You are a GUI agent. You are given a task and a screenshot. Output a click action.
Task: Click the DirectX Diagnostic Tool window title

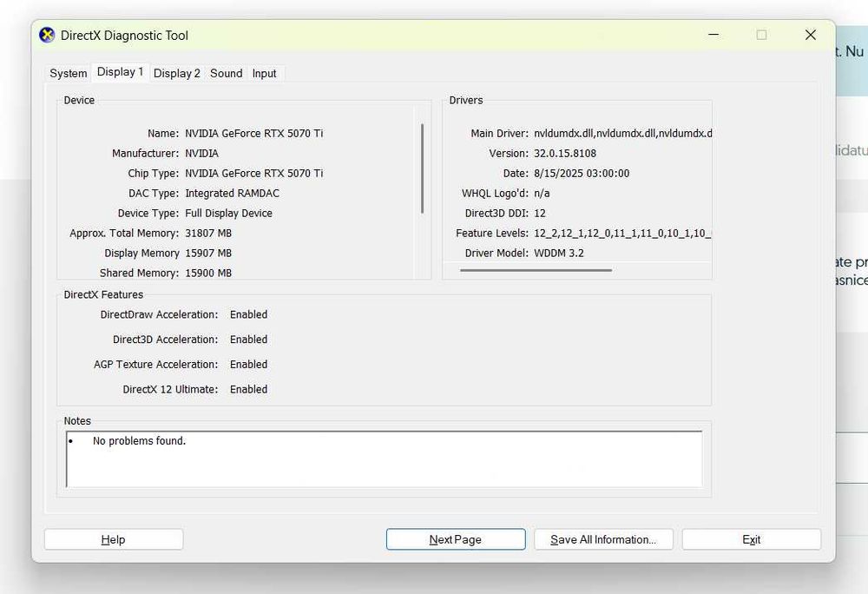tap(124, 36)
